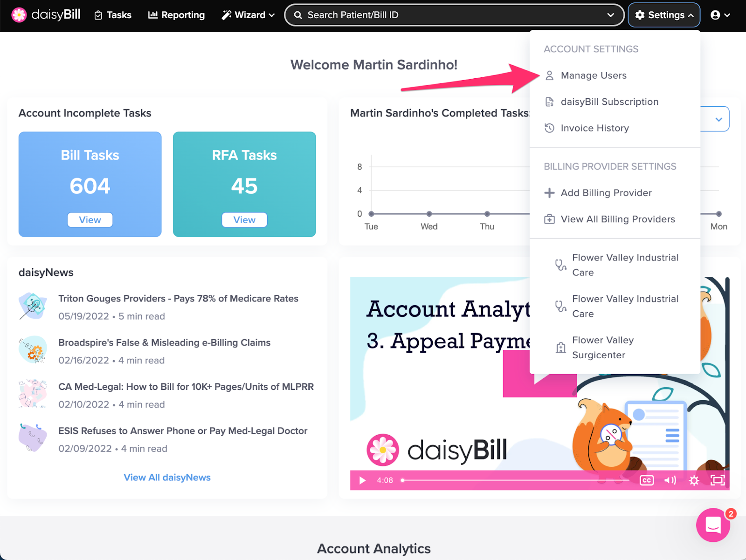The height and width of the screenshot is (560, 746).
Task: Click the Search Patient/Bill ID field
Action: pyautogui.click(x=420, y=14)
